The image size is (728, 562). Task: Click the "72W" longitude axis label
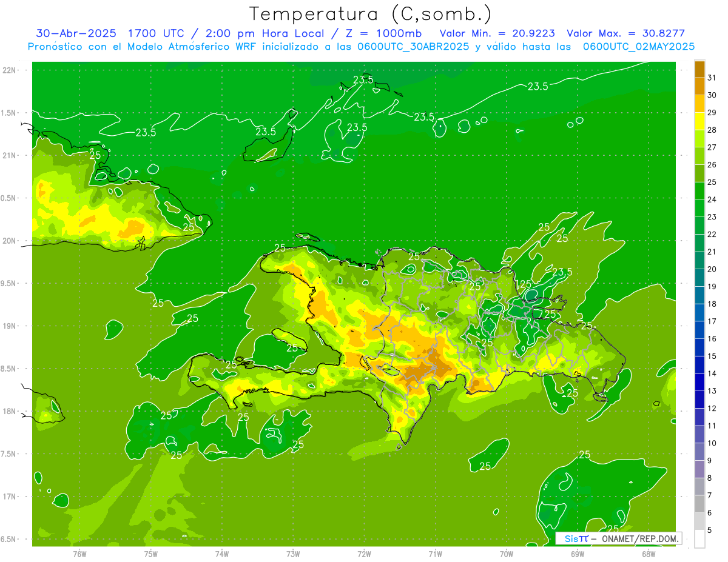(364, 554)
